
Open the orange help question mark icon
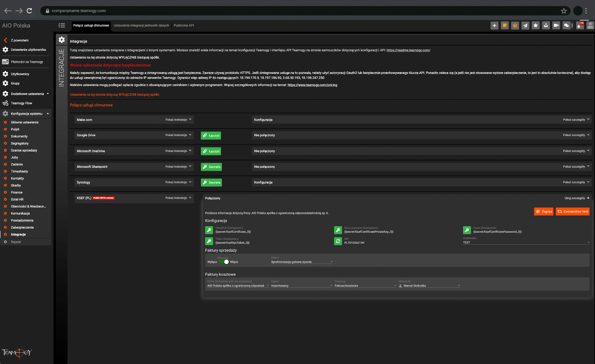click(x=515, y=26)
